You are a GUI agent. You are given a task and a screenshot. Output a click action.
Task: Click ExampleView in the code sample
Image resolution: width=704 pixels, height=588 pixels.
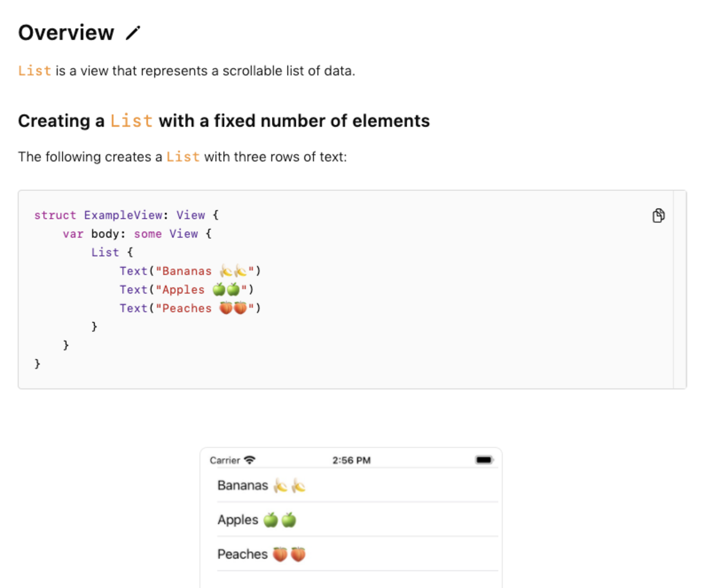pyautogui.click(x=123, y=215)
